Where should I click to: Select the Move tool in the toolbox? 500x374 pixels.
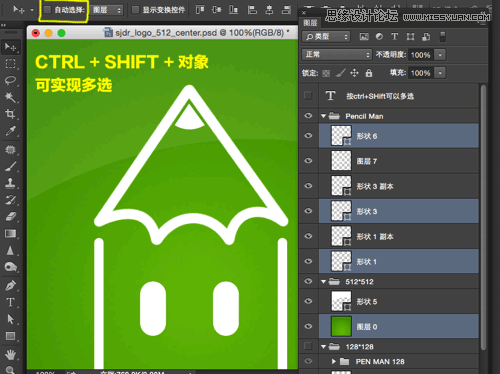tap(10, 47)
